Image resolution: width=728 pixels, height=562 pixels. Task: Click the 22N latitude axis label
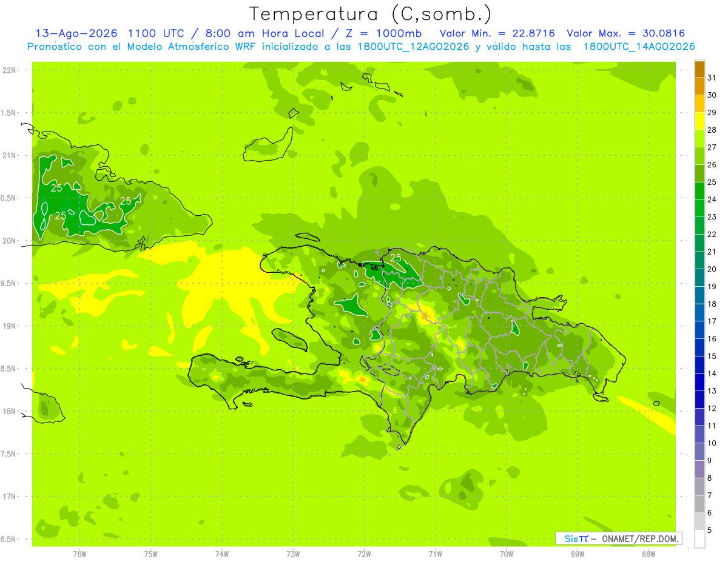[9, 70]
